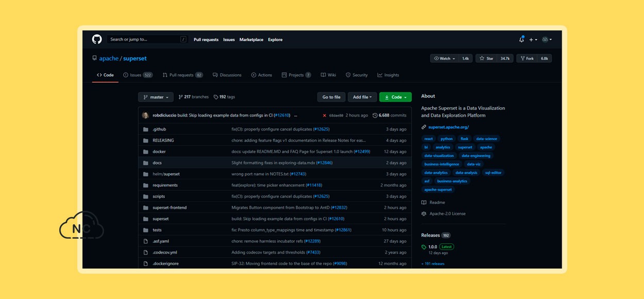Switch to the Insights tab
The height and width of the screenshot is (299, 644).
[x=388, y=75]
